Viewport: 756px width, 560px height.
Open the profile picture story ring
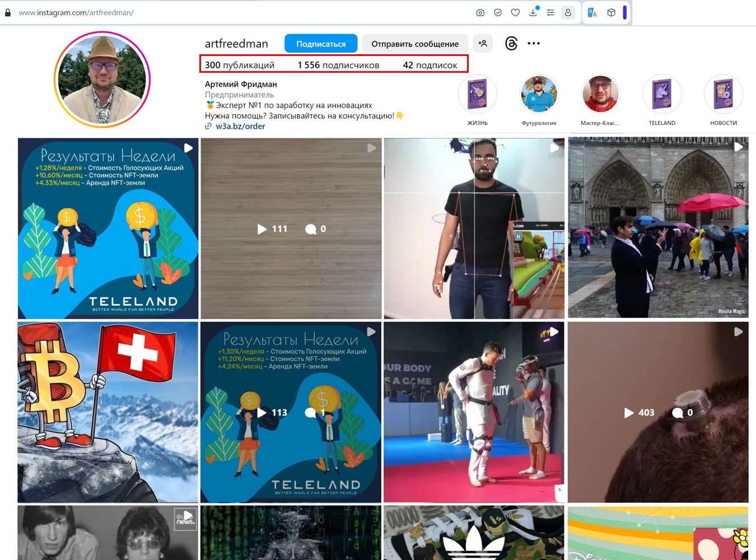pyautogui.click(x=102, y=80)
